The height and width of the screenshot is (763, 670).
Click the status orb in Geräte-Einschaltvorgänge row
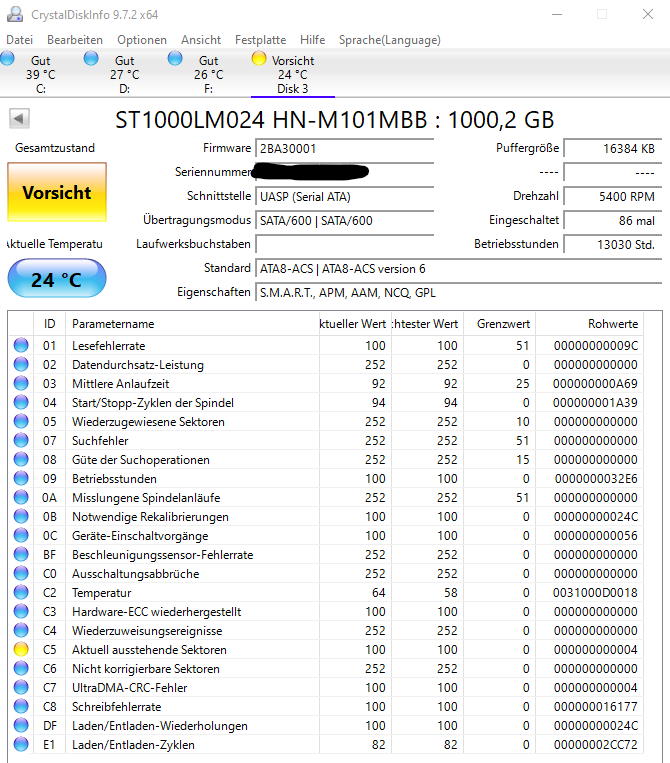pos(21,535)
